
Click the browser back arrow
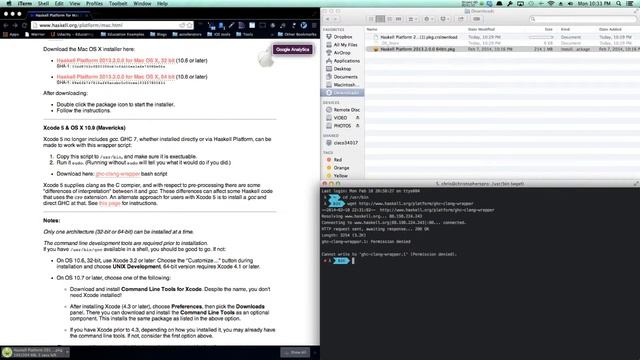6,25
